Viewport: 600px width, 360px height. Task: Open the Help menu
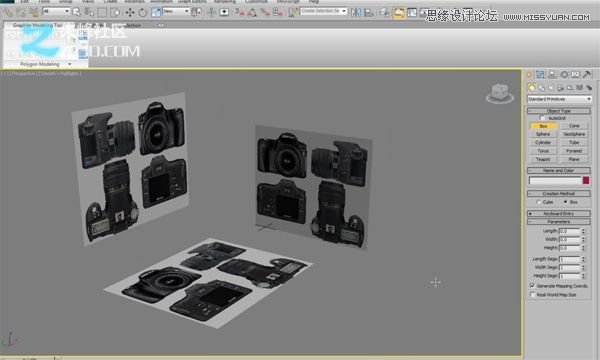pos(314,2)
